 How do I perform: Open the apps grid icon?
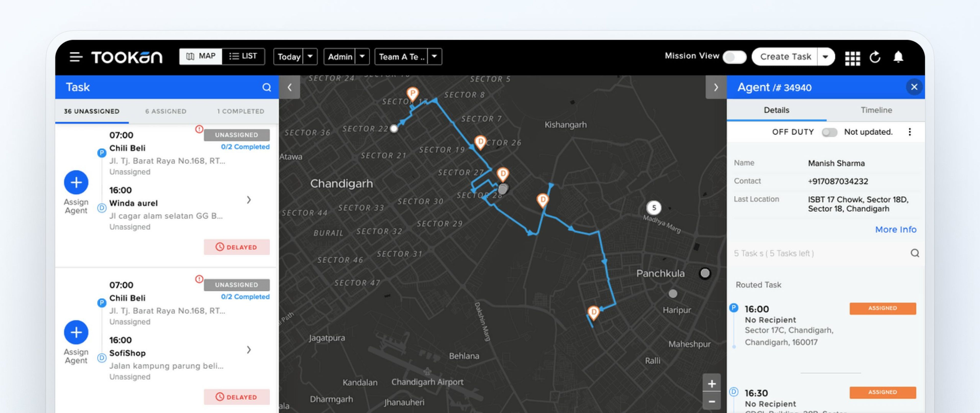[853, 58]
